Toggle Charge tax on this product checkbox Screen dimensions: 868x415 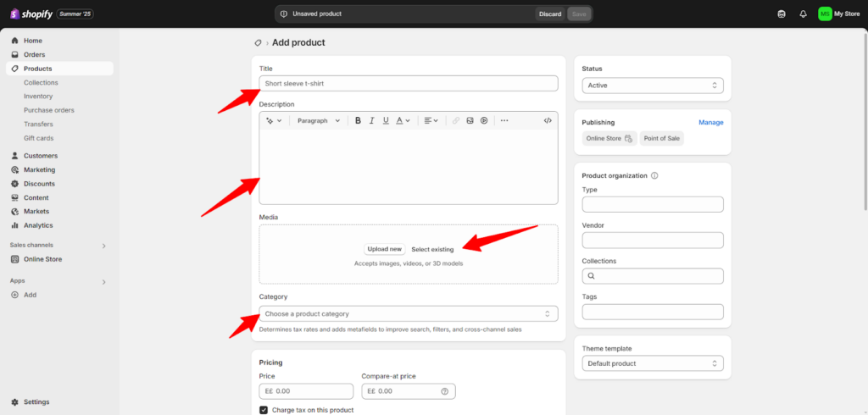pos(264,410)
